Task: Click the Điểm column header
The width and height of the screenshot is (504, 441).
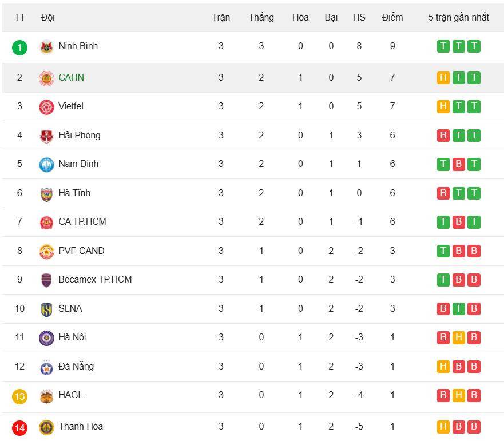Action: pyautogui.click(x=392, y=17)
